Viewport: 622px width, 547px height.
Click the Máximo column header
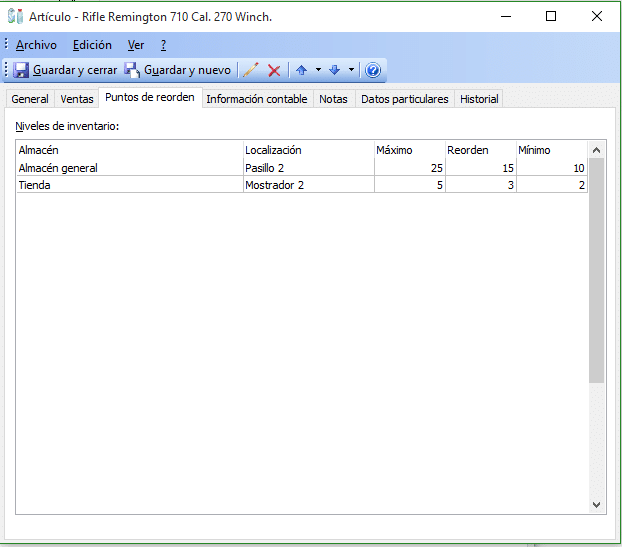coord(410,150)
